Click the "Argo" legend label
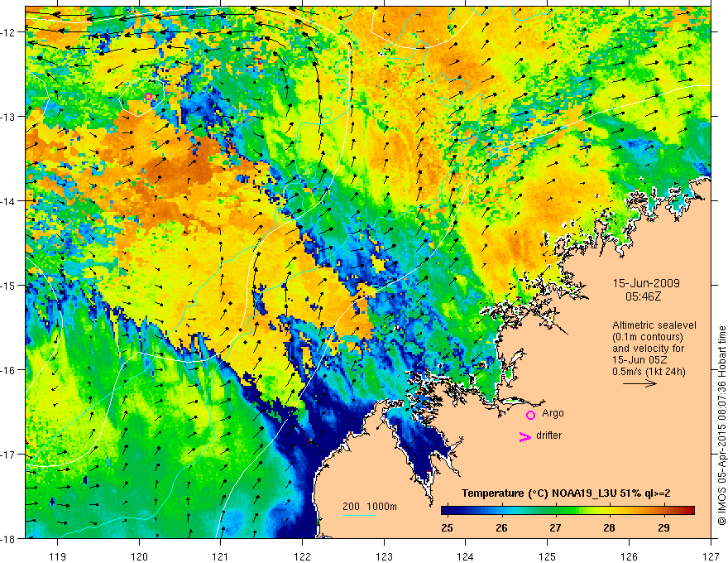The width and height of the screenshot is (728, 563). [x=553, y=413]
